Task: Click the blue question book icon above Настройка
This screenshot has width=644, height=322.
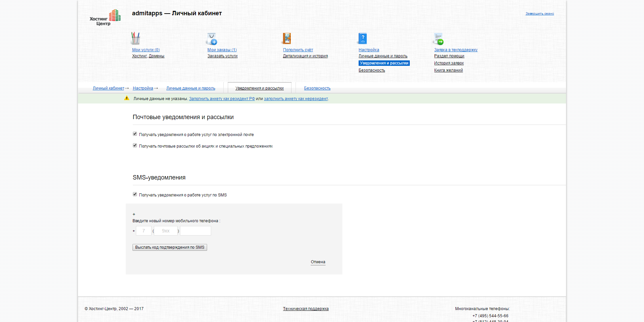Action: point(362,38)
